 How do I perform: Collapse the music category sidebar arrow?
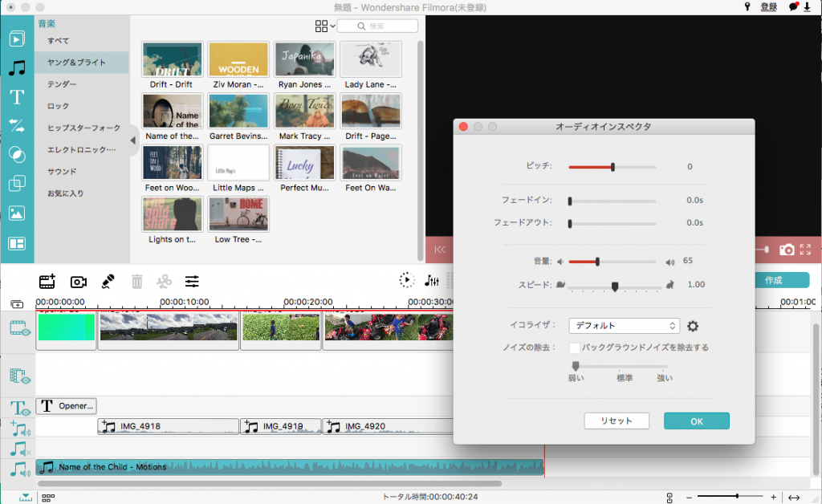132,140
